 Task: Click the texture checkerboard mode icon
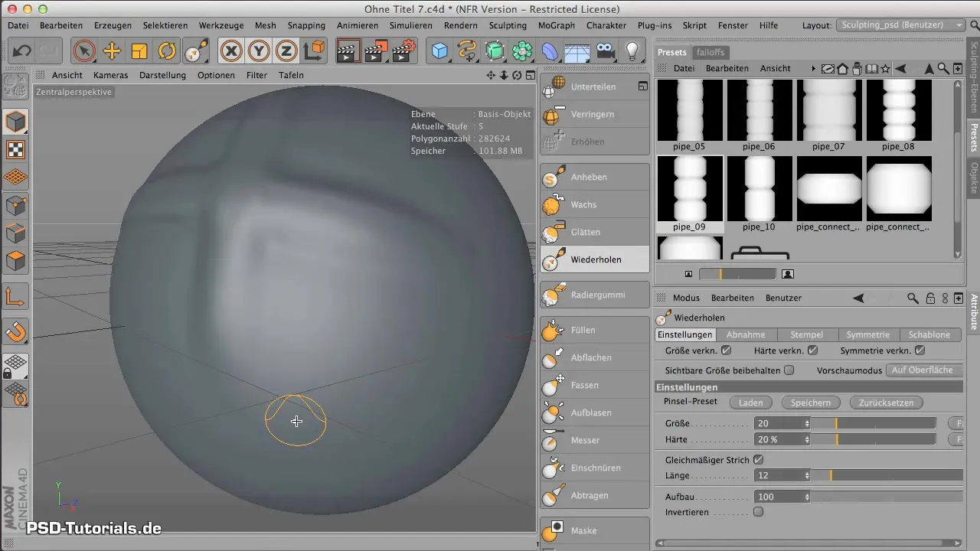pyautogui.click(x=16, y=149)
